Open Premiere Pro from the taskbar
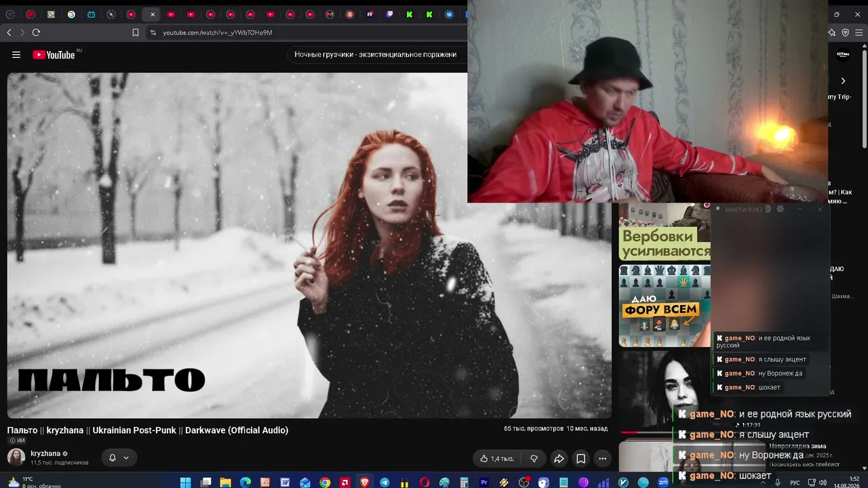Screen dimensions: 868x488 [484, 483]
